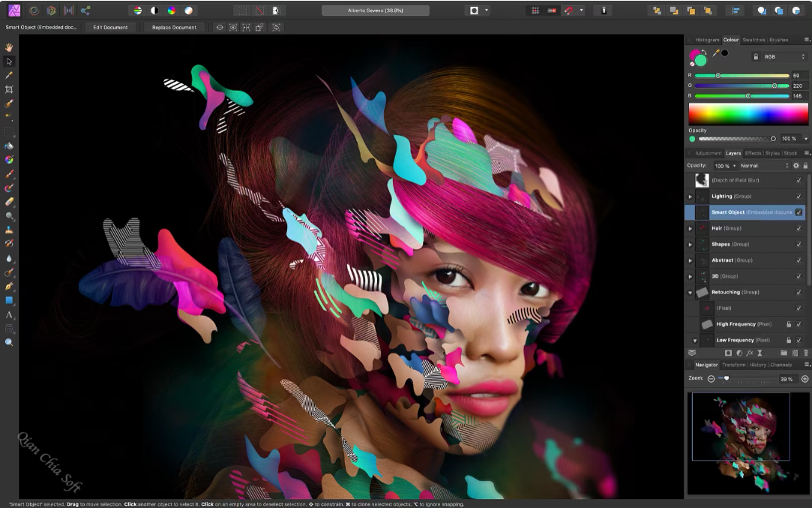Viewport: 812px width, 508px height.
Task: Open the blend options gear icon
Action: point(796,166)
